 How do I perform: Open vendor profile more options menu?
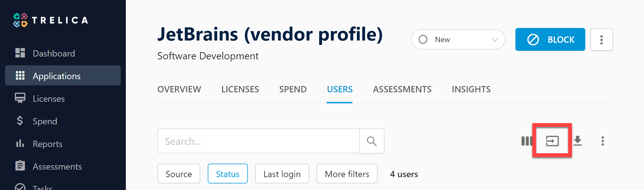pyautogui.click(x=601, y=40)
